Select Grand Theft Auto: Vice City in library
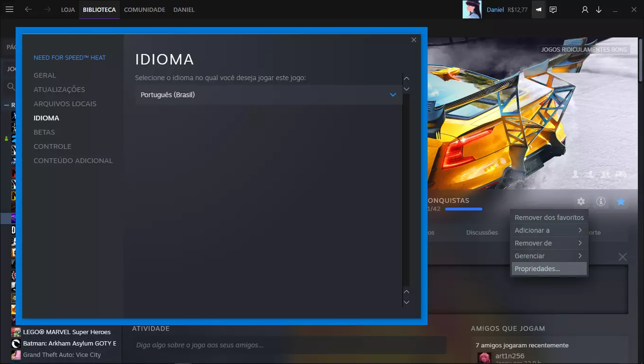 pos(62,355)
